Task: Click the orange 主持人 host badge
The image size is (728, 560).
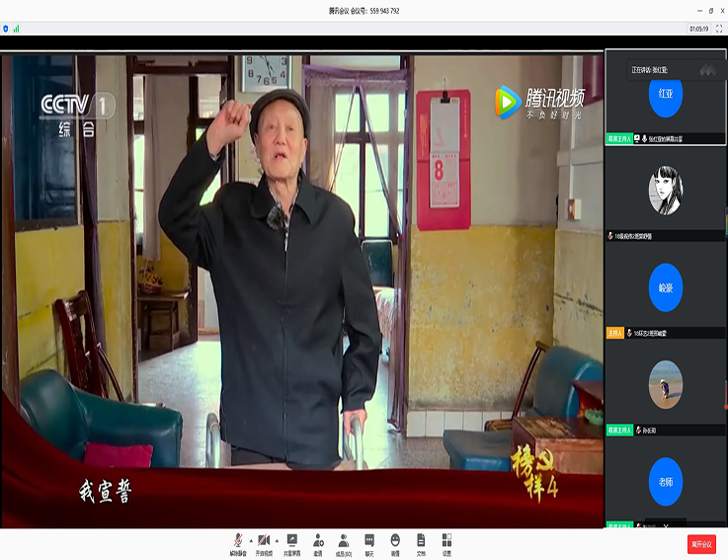Action: (x=614, y=333)
